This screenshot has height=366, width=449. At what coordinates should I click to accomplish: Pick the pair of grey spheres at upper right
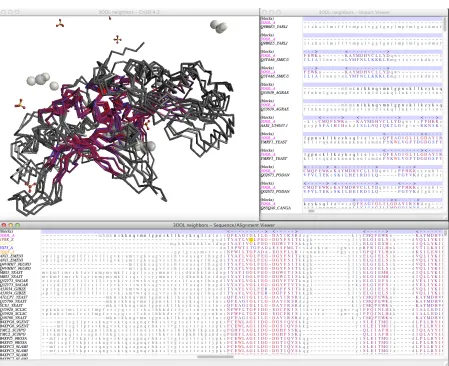pyautogui.click(x=219, y=26)
